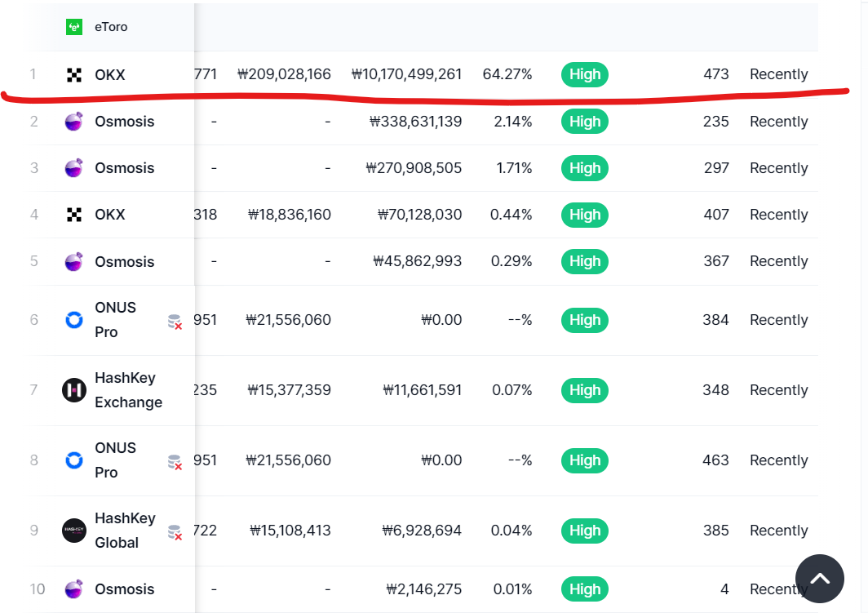Viewport: 868px width, 613px height.
Task: Click the database warning icon in row 6
Action: coord(175,322)
